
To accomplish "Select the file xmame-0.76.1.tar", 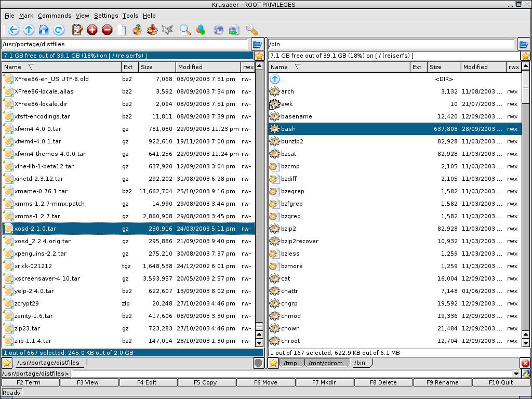I will (128, 191).
